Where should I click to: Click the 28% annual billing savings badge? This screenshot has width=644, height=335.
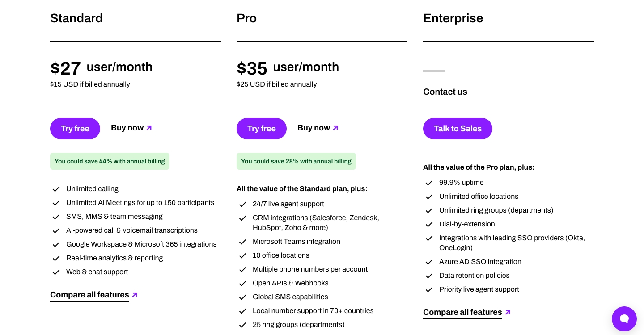point(296,161)
